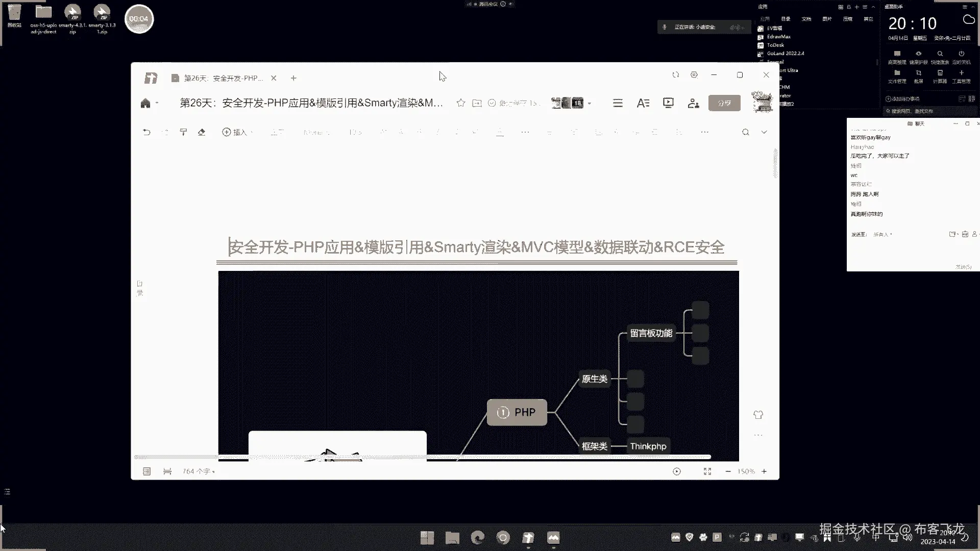This screenshot has height=551, width=980.
Task: Click the eraser (clear format) icon
Action: 202,132
